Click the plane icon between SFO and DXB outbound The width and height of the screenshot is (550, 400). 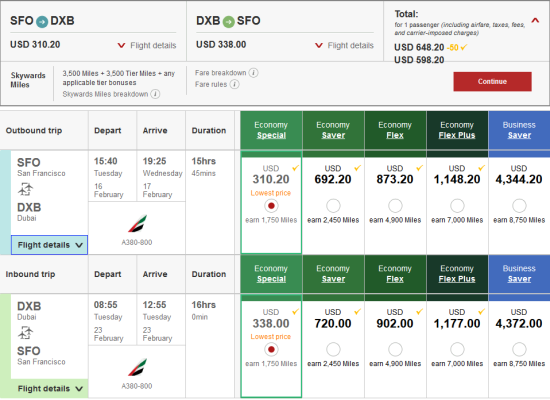coord(25,189)
